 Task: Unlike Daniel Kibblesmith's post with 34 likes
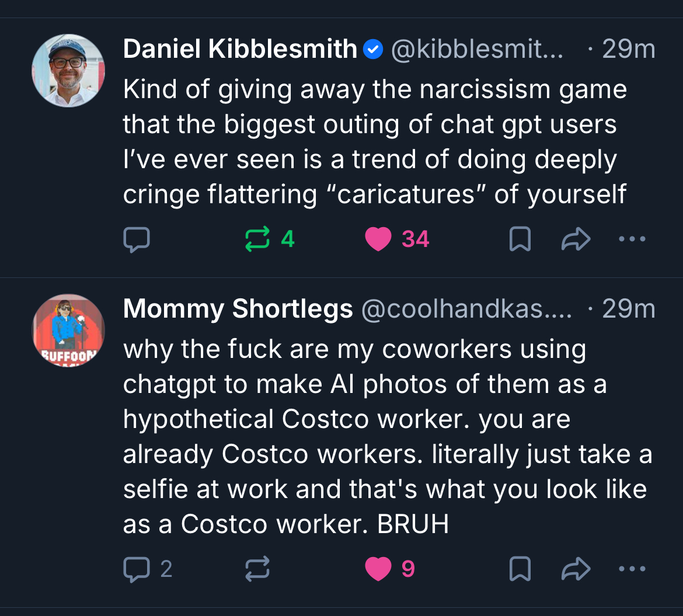click(378, 239)
